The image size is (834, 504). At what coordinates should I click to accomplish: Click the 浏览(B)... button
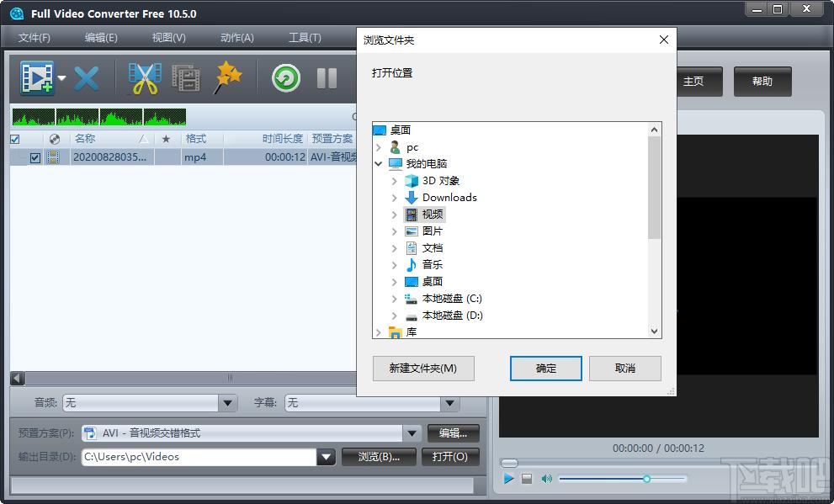click(379, 457)
